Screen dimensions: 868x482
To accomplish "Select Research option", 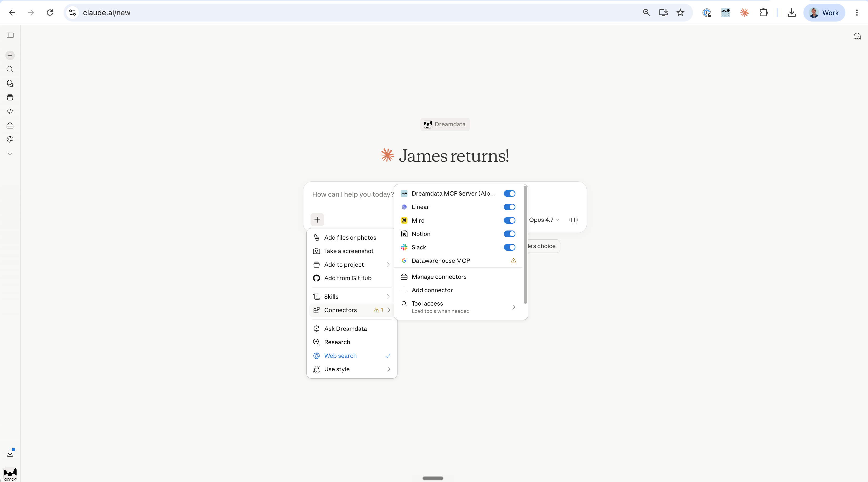I will coord(352,342).
